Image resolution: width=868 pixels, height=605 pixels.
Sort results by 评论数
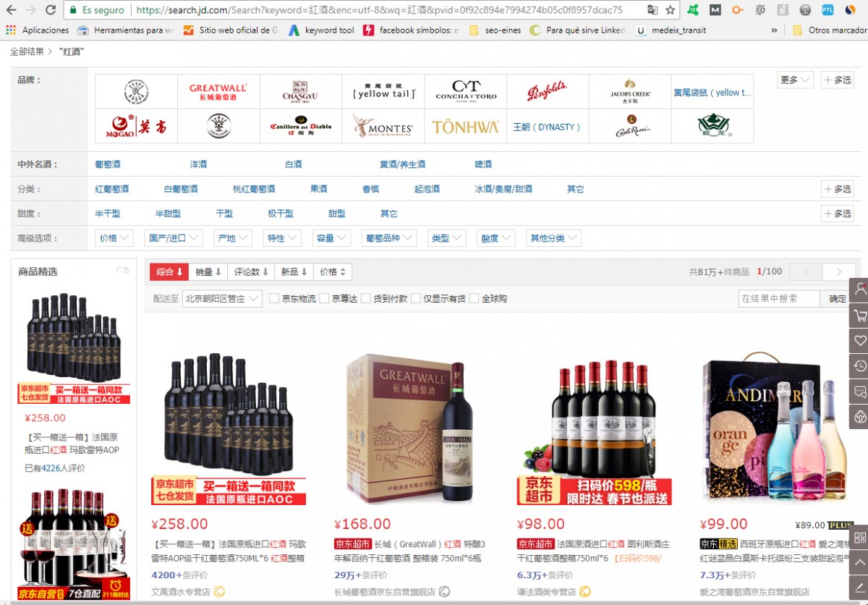point(251,272)
